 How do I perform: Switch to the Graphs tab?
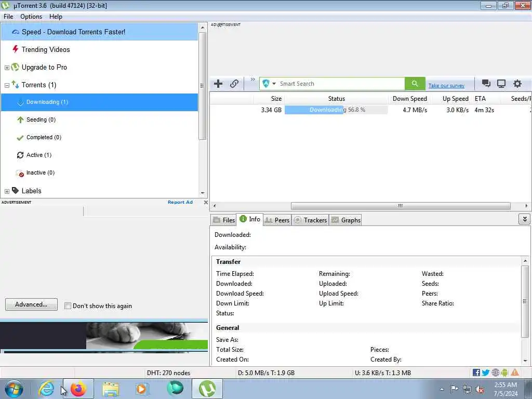click(345, 220)
